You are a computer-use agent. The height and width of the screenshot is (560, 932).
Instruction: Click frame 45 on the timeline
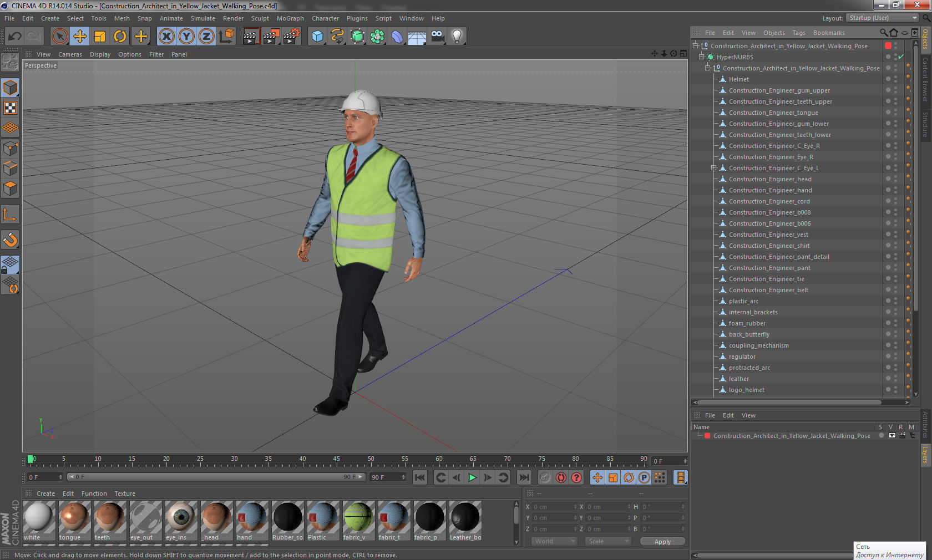pyautogui.click(x=337, y=459)
